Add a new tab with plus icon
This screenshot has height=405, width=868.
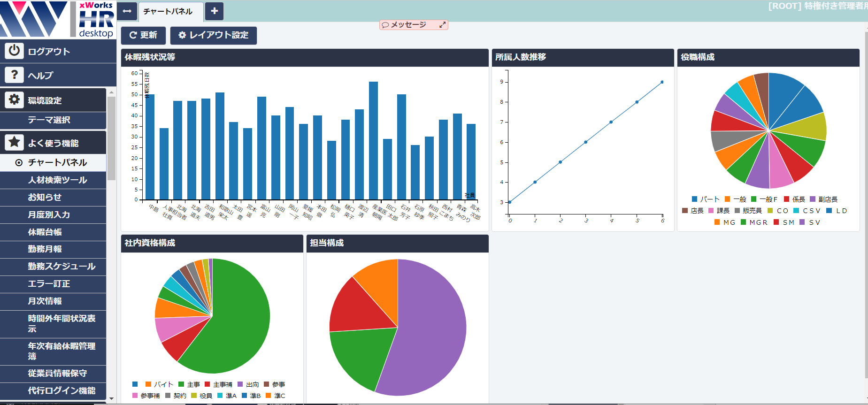214,11
